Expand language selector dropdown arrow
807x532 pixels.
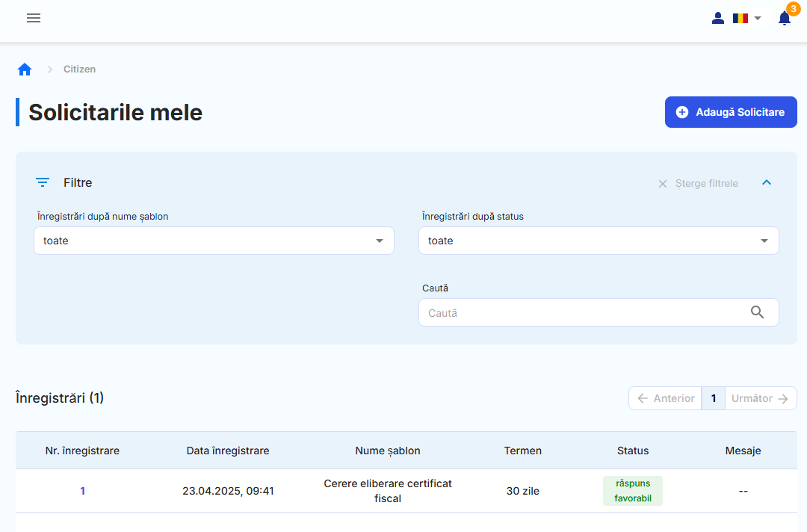pos(758,19)
